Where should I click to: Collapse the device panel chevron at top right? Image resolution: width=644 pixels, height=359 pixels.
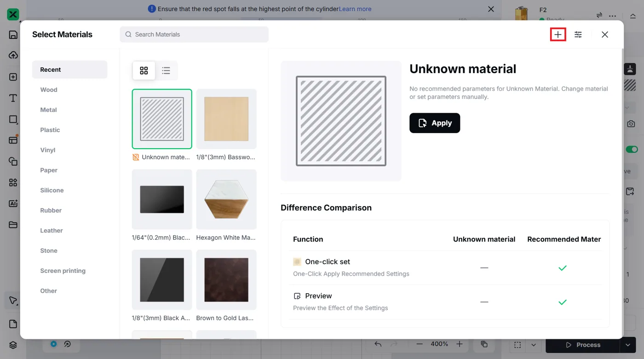coord(633,16)
